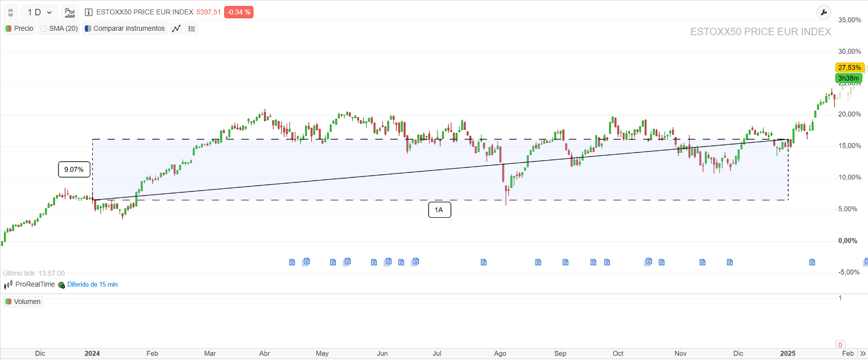Open Comparar instrumentos

click(124, 28)
